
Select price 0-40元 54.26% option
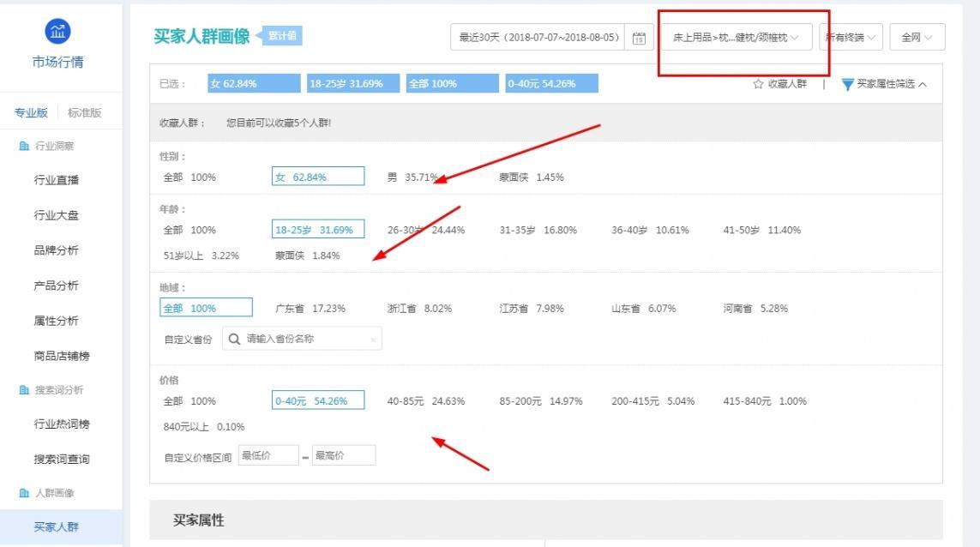pos(318,400)
